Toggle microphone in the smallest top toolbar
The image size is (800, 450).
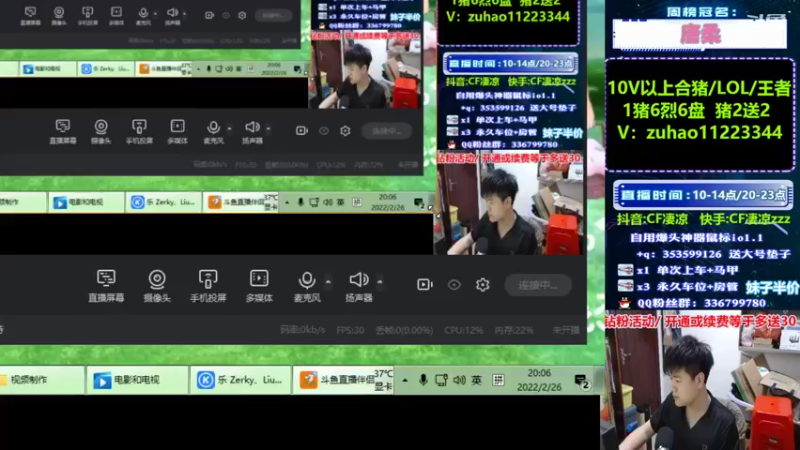click(x=143, y=15)
